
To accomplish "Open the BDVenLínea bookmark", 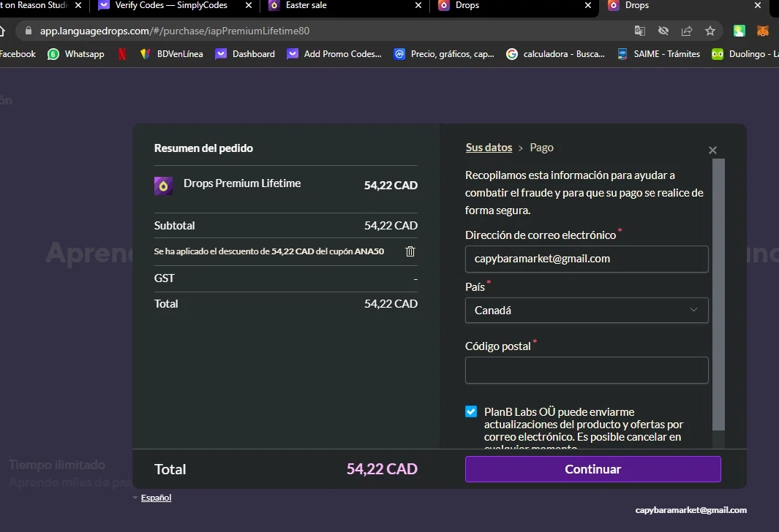I will [x=172, y=54].
